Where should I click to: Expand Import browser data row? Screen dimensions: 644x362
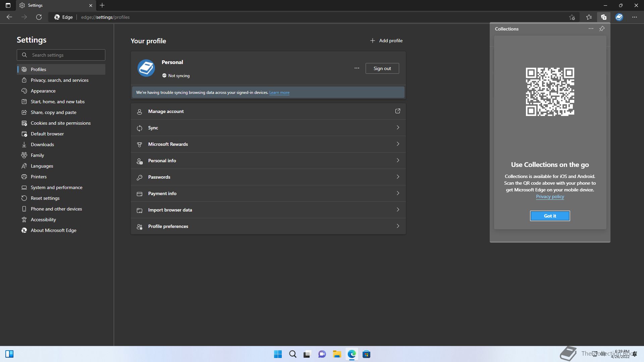(x=268, y=210)
